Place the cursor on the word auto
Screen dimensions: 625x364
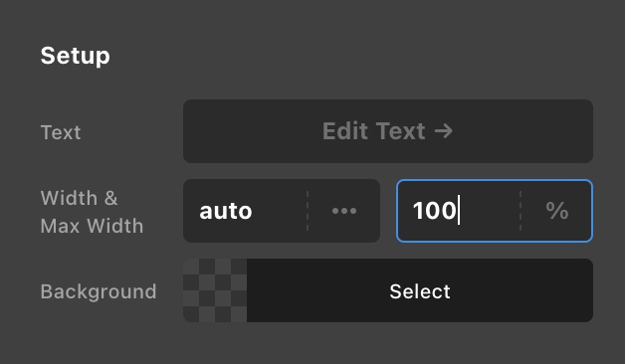pos(226,211)
